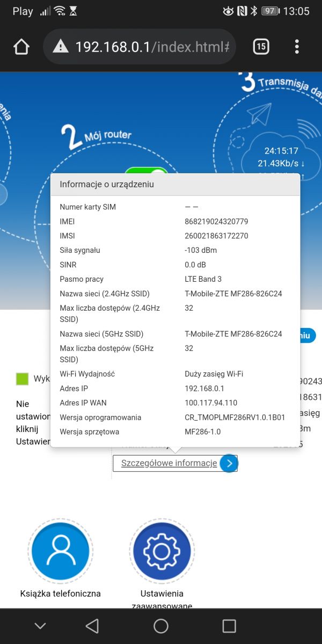Tap the hide navigation bar chevron

coord(40,626)
